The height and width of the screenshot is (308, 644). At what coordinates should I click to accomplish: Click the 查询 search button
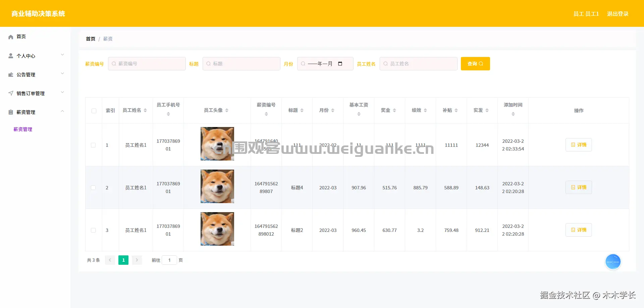pos(475,64)
